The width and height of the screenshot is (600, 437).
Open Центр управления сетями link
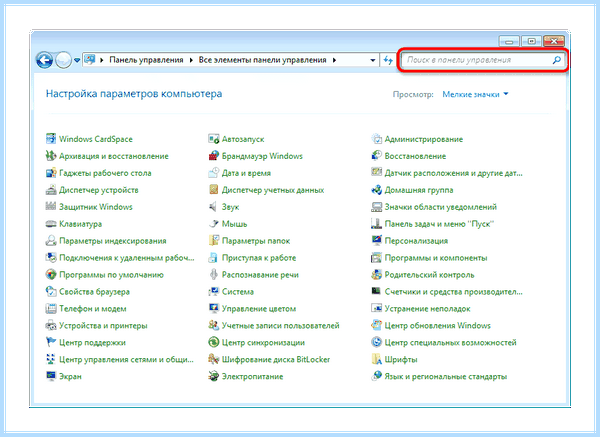click(126, 359)
